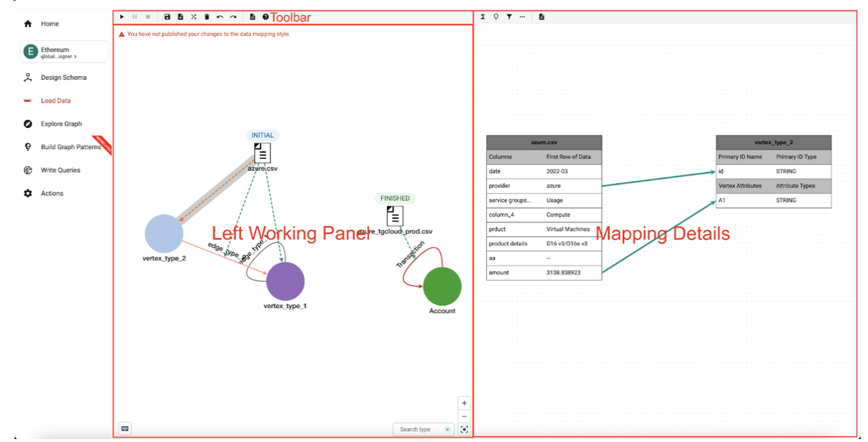This screenshot has height=442, width=868.
Task: Stop the loading job
Action: [x=147, y=16]
